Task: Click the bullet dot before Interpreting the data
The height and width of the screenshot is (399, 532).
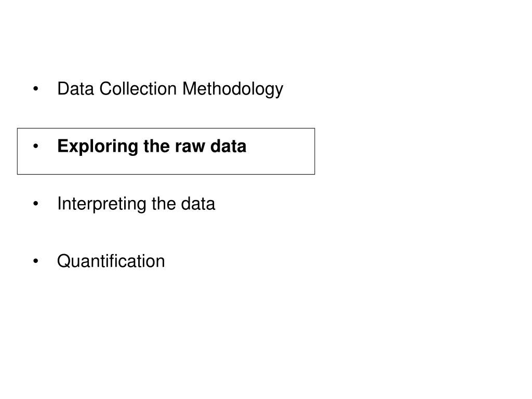Action: click(x=35, y=205)
